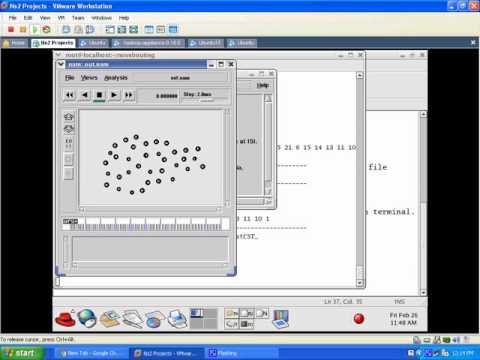This screenshot has height=360, width=480.
Task: Click the Windows Start button
Action: click(22, 353)
